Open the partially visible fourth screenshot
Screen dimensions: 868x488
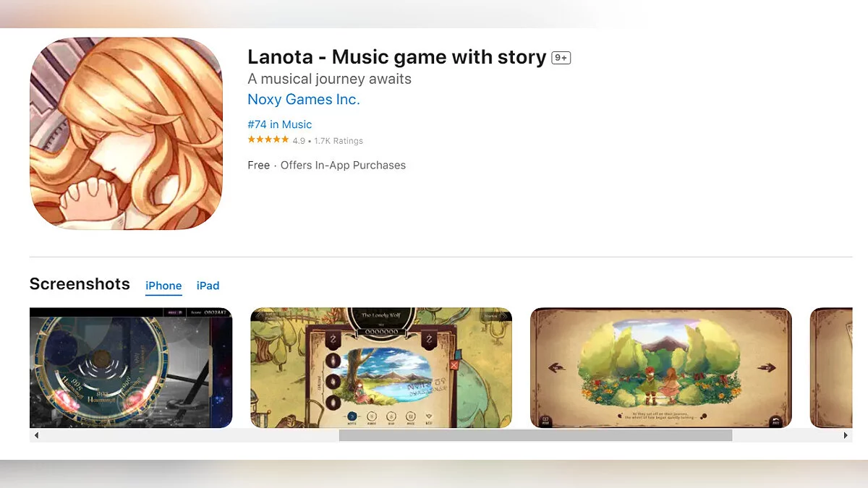[x=831, y=368]
